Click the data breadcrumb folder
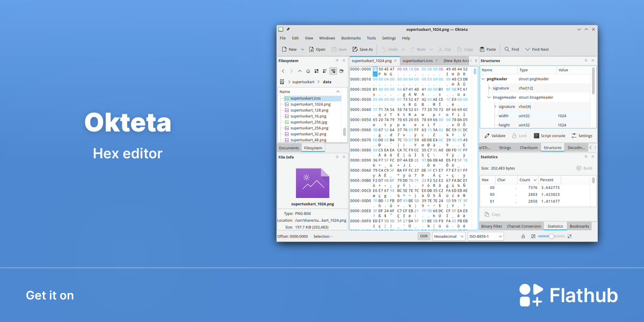644x322 pixels. (327, 82)
